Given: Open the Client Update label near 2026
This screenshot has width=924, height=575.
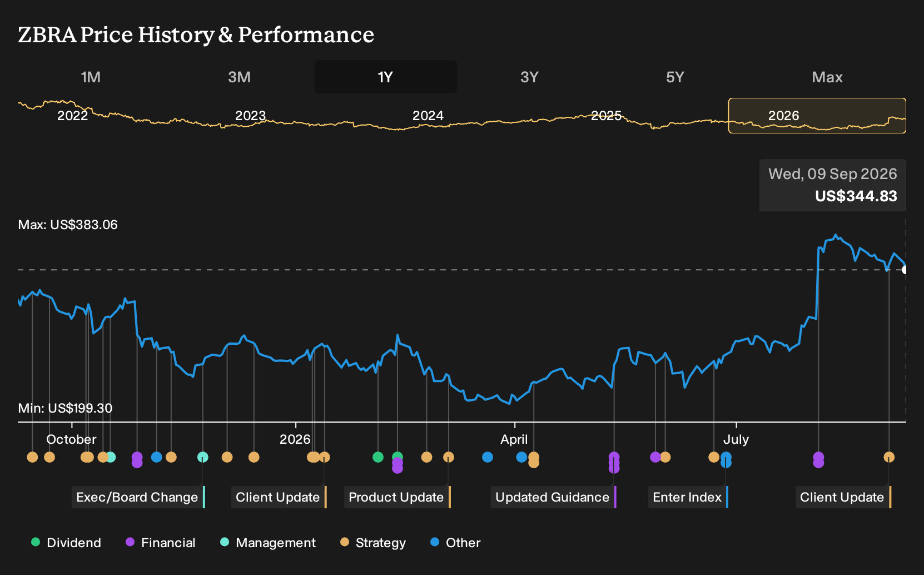Looking at the screenshot, I should pyautogui.click(x=279, y=497).
